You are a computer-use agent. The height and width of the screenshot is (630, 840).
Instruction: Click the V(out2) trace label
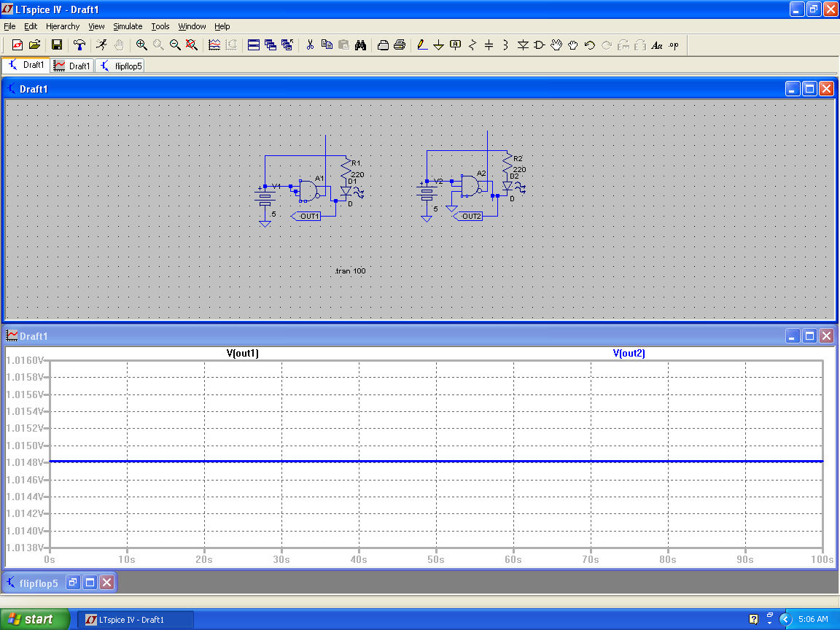[x=629, y=353]
